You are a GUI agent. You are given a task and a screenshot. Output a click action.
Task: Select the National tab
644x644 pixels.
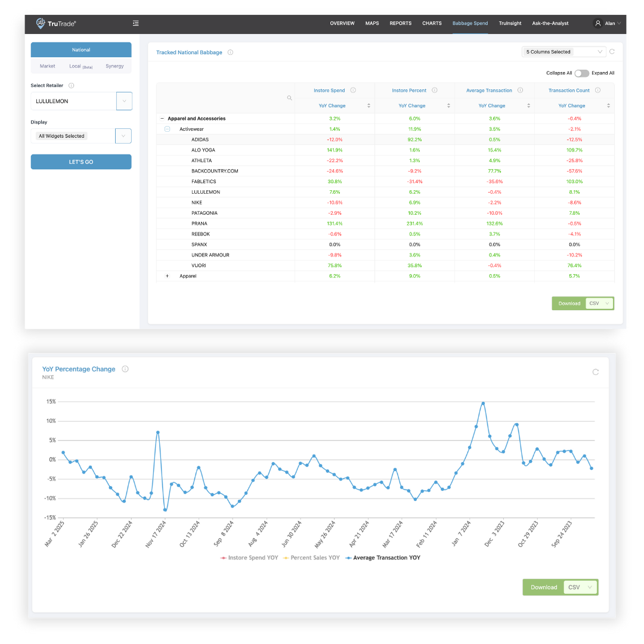pyautogui.click(x=81, y=49)
